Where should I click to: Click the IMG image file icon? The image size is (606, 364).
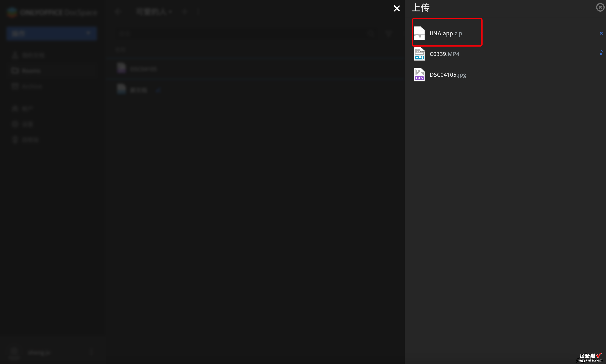coord(419,75)
